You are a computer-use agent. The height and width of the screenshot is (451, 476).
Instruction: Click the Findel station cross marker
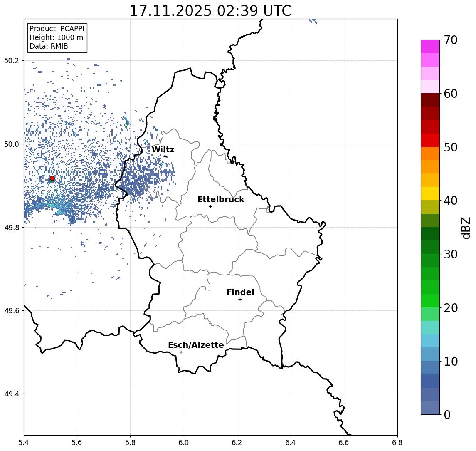(x=240, y=300)
